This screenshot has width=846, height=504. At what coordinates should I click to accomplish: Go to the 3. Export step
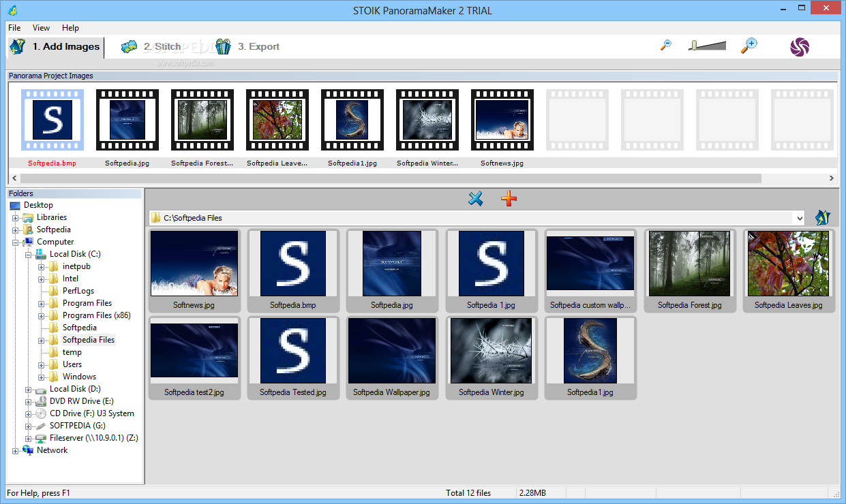pyautogui.click(x=247, y=47)
